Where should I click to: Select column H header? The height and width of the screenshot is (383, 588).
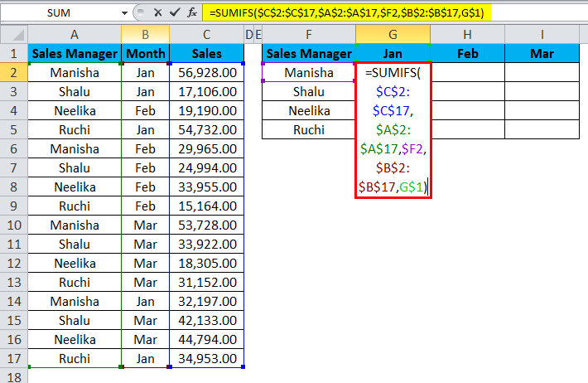[x=467, y=35]
